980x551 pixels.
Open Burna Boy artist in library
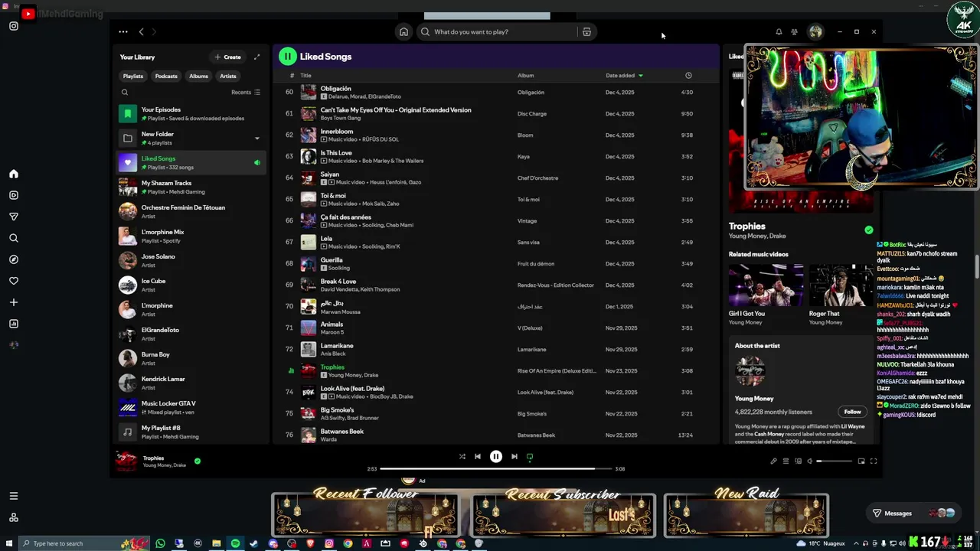191,359
